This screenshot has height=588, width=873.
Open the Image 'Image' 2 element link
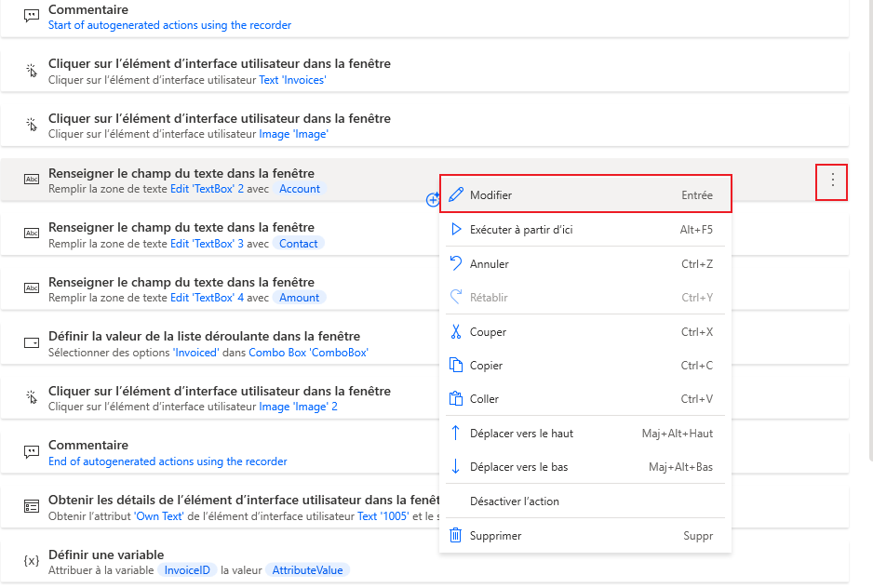[298, 407]
